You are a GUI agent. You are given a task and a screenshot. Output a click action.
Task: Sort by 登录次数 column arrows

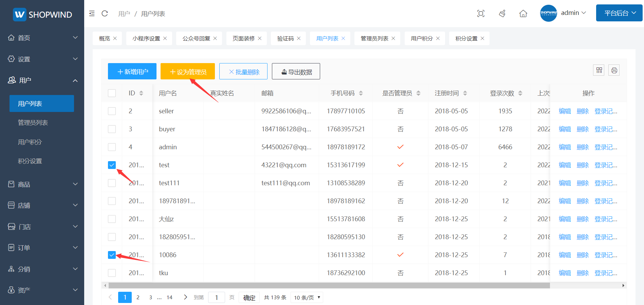point(520,93)
